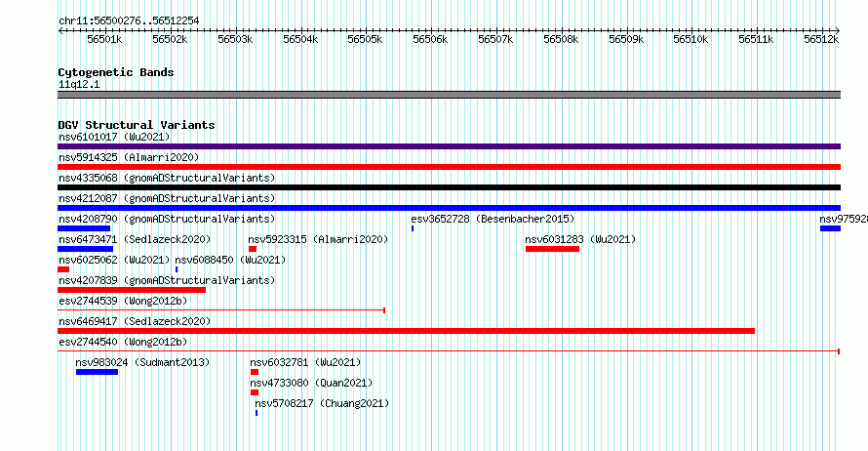
Task: Open nsv4212087 (gnomADStructuralVariants) label
Action: (x=167, y=198)
